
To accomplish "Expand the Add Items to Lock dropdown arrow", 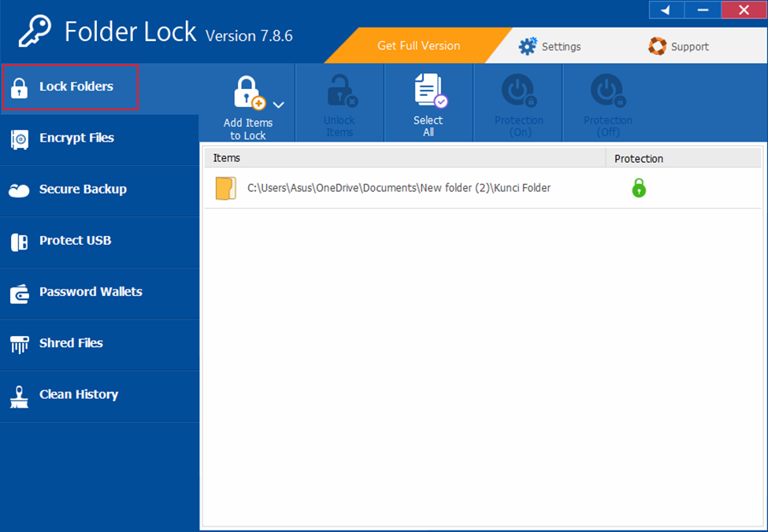I will [279, 105].
